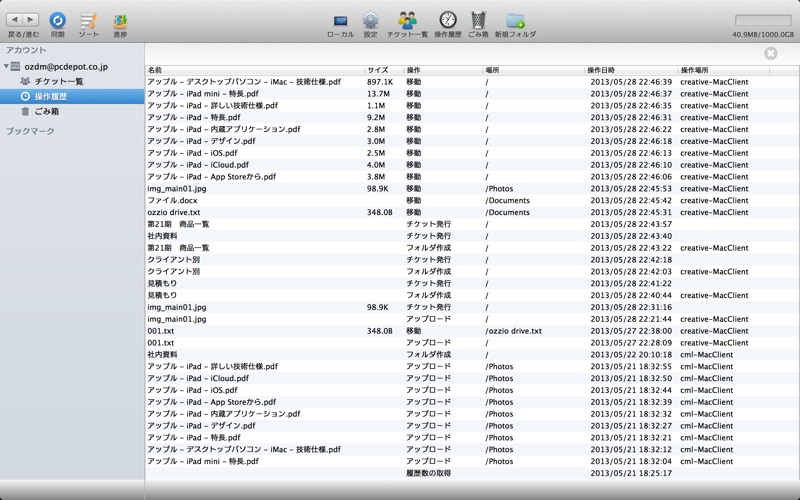This screenshot has height=500, width=800.
Task: Select ozzio drive.txt file row
Action: click(x=472, y=212)
